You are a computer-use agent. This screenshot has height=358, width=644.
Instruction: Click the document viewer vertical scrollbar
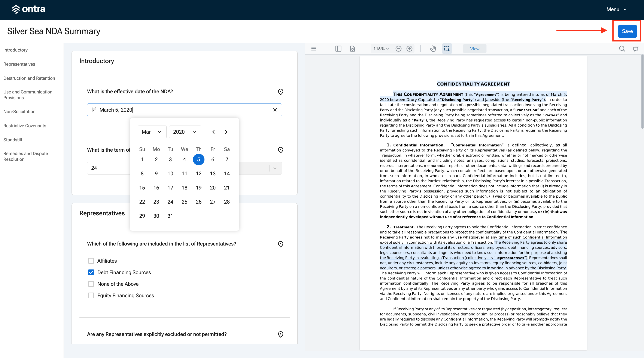click(x=642, y=92)
